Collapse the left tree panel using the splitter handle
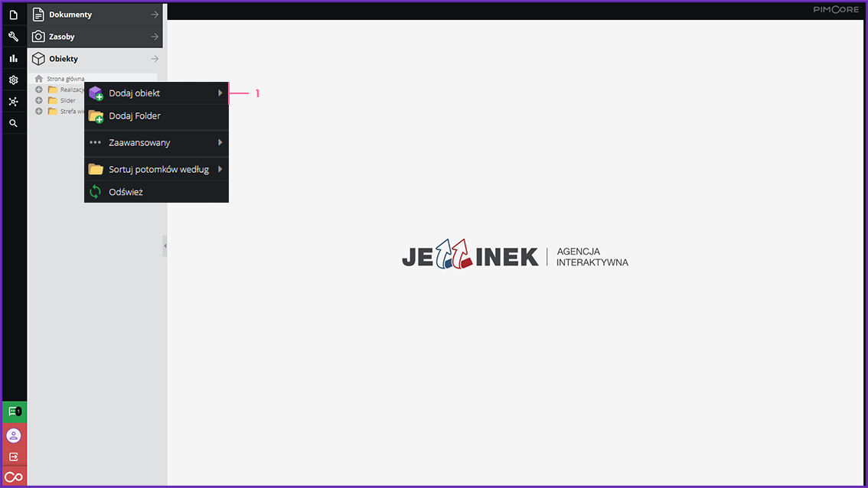 coord(165,246)
